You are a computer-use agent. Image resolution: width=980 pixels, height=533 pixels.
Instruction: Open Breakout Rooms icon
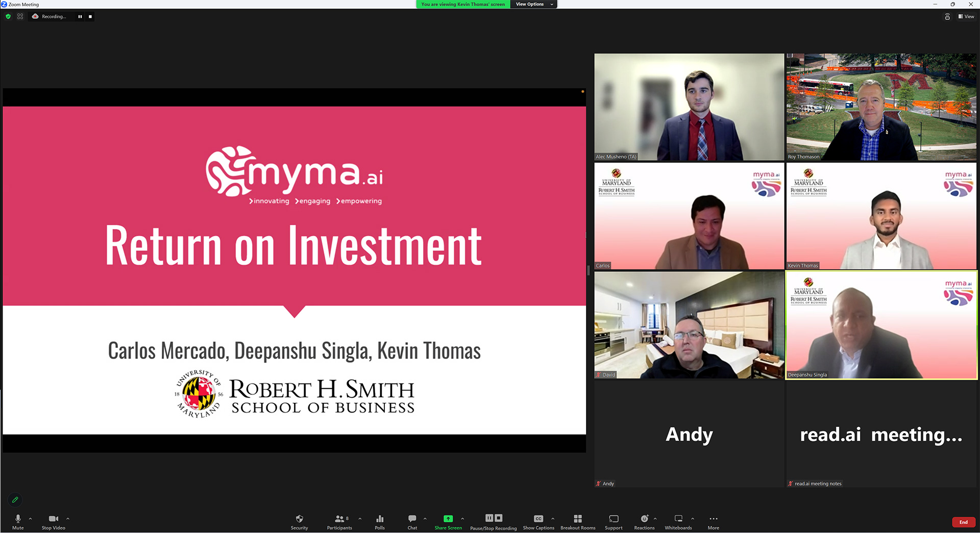tap(578, 519)
